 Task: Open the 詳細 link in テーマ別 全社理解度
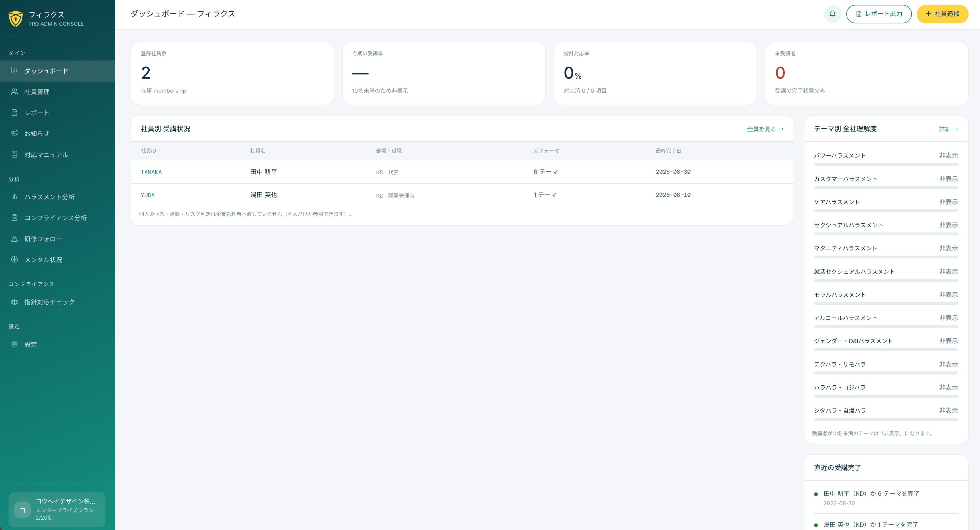948,129
